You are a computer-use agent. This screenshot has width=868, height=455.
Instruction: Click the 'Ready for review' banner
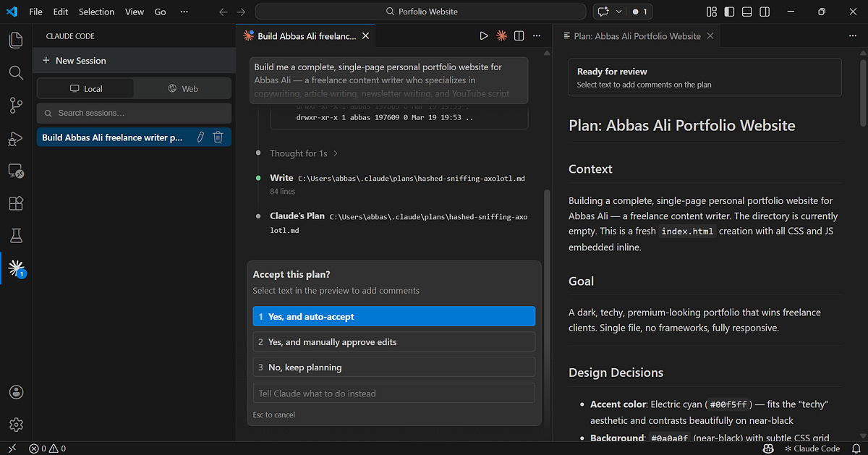pyautogui.click(x=705, y=77)
